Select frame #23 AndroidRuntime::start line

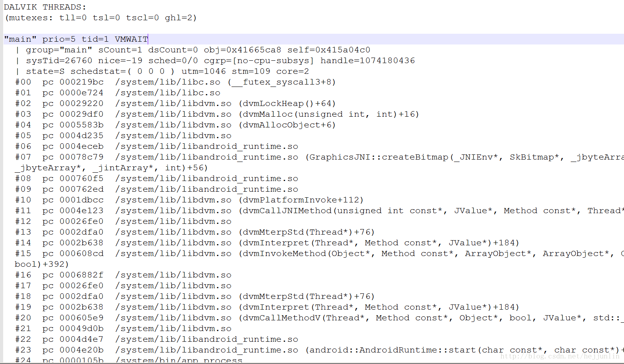[319, 350]
